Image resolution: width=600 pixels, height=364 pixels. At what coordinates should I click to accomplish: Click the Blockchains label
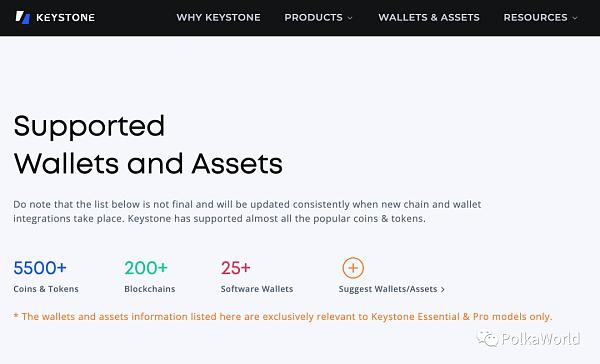150,289
